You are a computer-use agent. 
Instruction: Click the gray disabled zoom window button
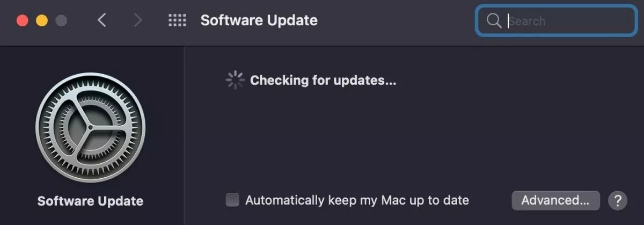(x=61, y=21)
